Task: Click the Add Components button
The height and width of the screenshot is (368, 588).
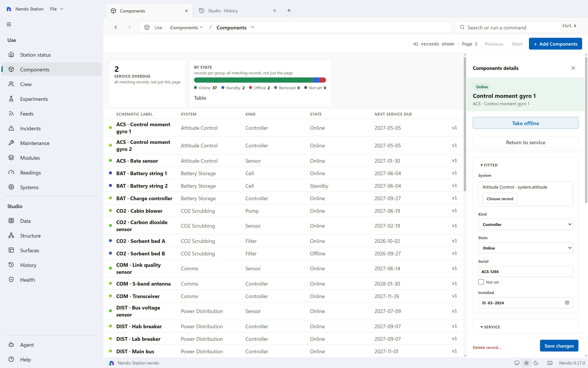Action: tap(555, 44)
